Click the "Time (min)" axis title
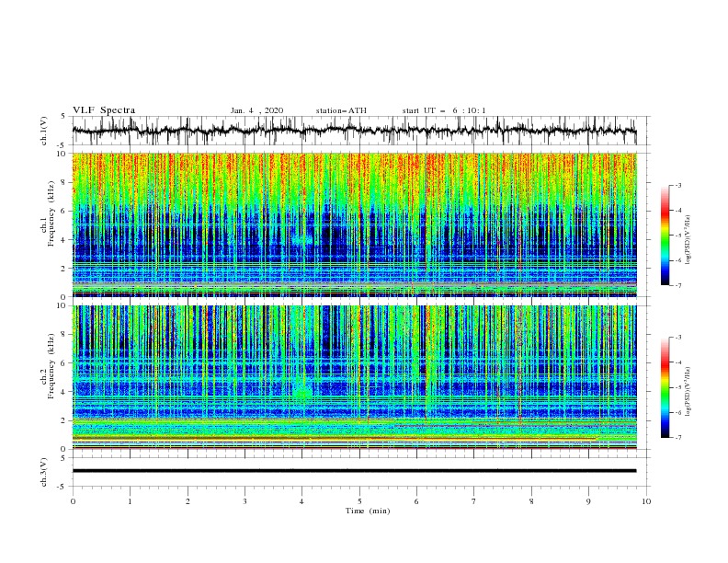Viewport: 728px width, 563px height. (368, 511)
